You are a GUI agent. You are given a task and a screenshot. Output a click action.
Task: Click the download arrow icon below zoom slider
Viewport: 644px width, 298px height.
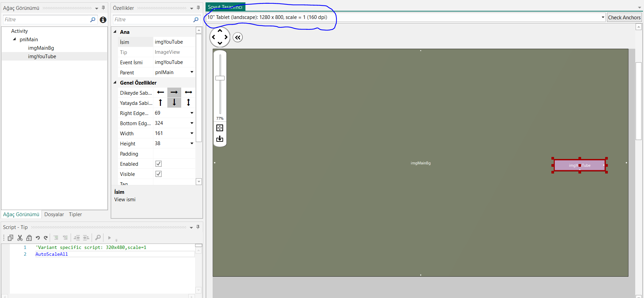(220, 139)
